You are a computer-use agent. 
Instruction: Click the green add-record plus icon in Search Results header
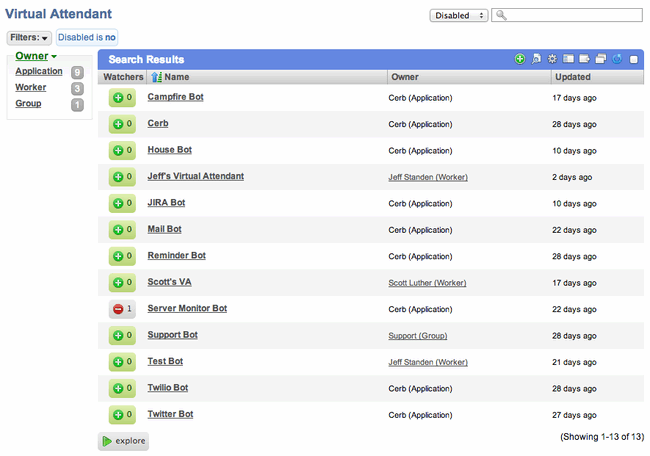pyautogui.click(x=519, y=59)
